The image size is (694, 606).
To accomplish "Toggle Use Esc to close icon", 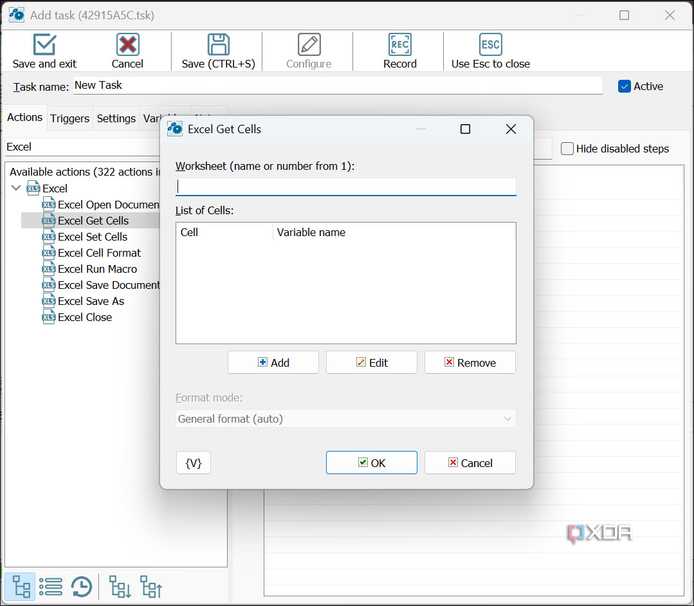I will (x=490, y=45).
